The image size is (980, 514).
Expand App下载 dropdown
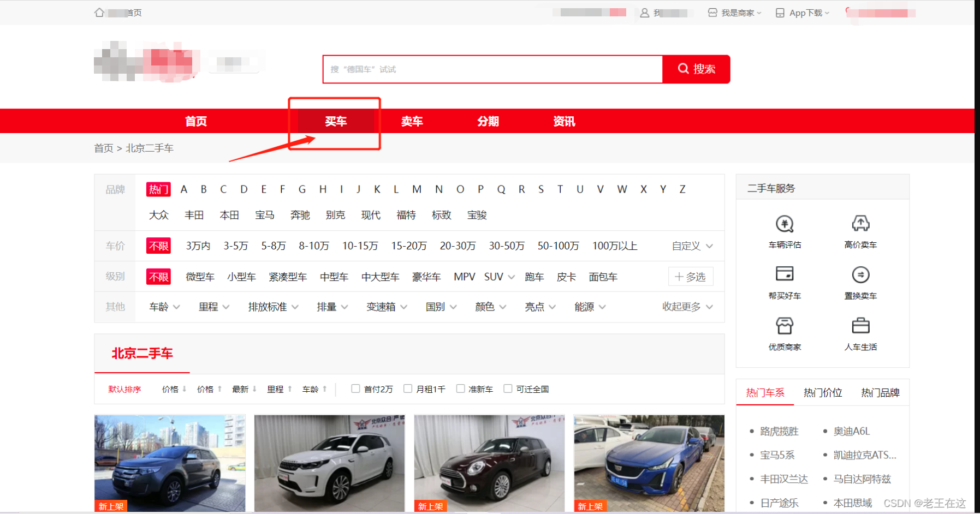point(827,13)
